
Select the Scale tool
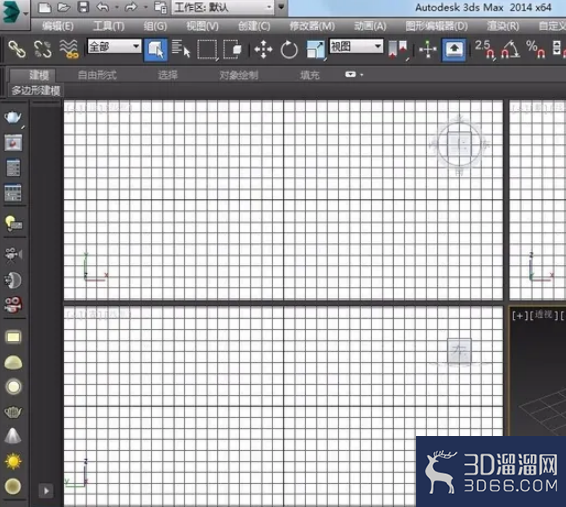tap(315, 49)
